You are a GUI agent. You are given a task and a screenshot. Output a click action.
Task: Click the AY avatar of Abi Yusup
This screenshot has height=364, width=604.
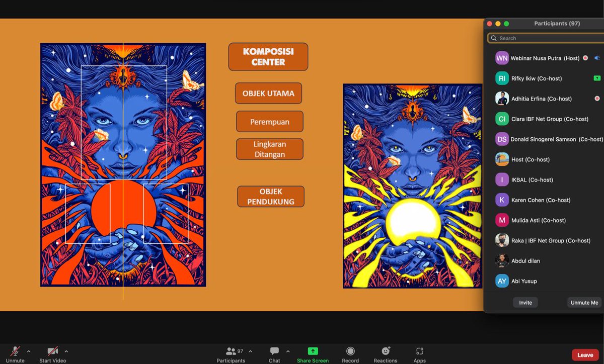point(502,281)
